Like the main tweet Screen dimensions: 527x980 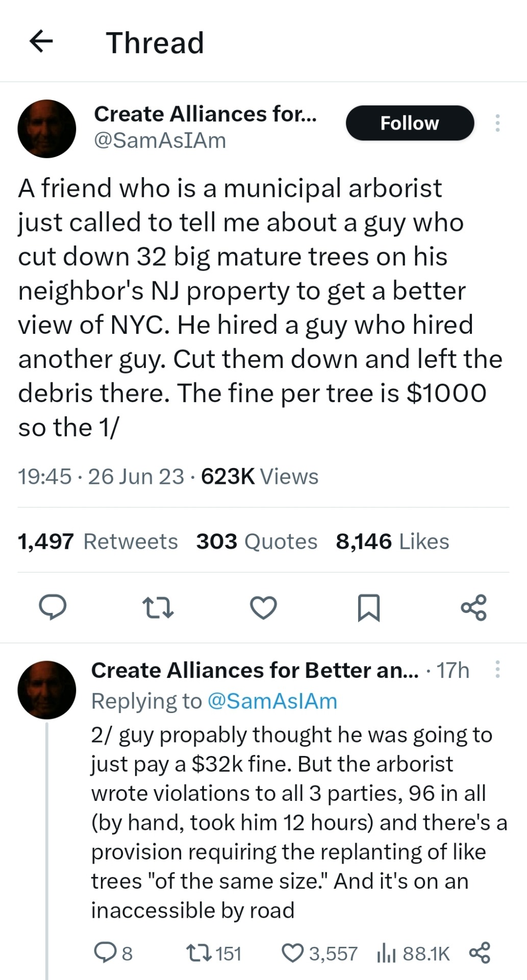(263, 607)
